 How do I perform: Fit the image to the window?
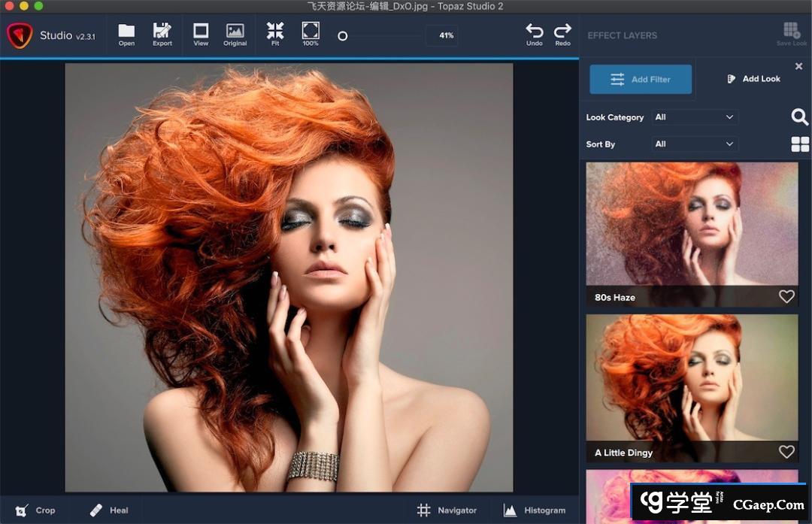(x=275, y=34)
